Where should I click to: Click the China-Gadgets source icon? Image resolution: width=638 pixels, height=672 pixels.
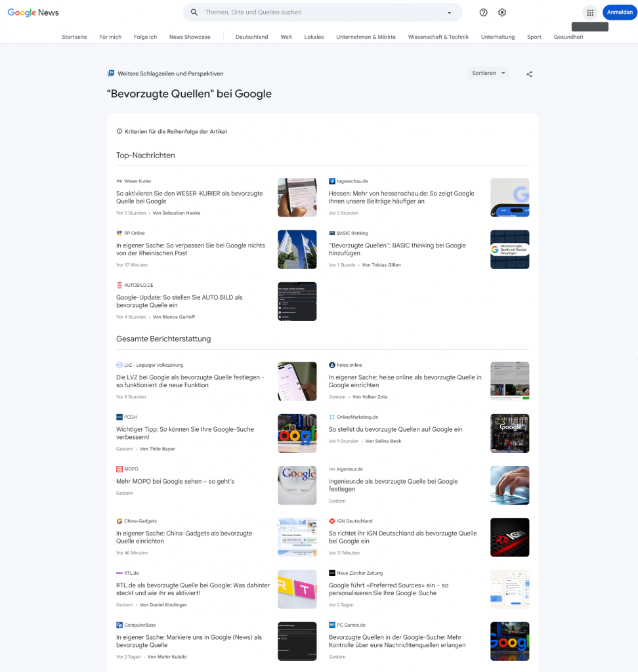coord(119,521)
